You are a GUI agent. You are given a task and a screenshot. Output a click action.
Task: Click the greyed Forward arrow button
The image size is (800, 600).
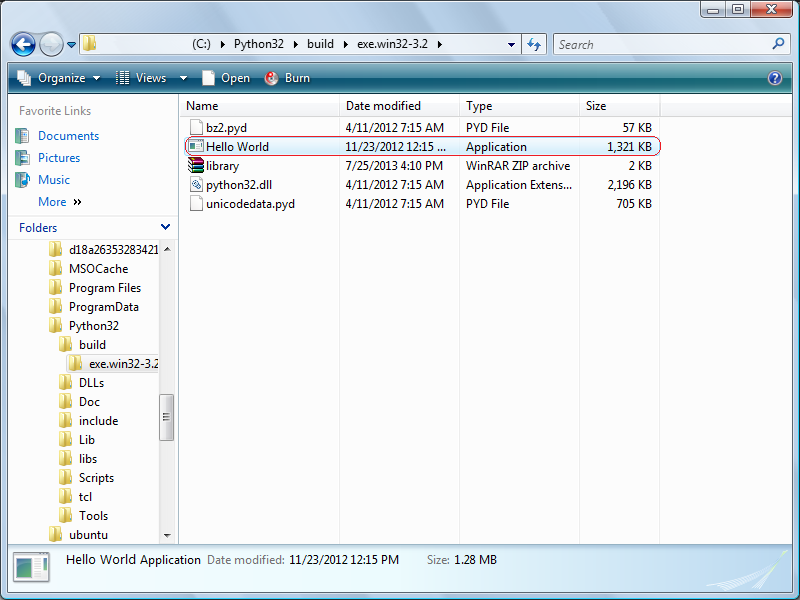click(x=51, y=44)
